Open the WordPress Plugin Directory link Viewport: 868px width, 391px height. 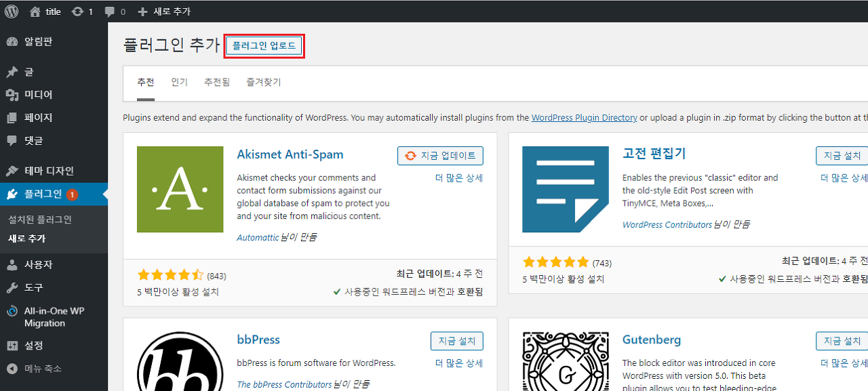584,118
